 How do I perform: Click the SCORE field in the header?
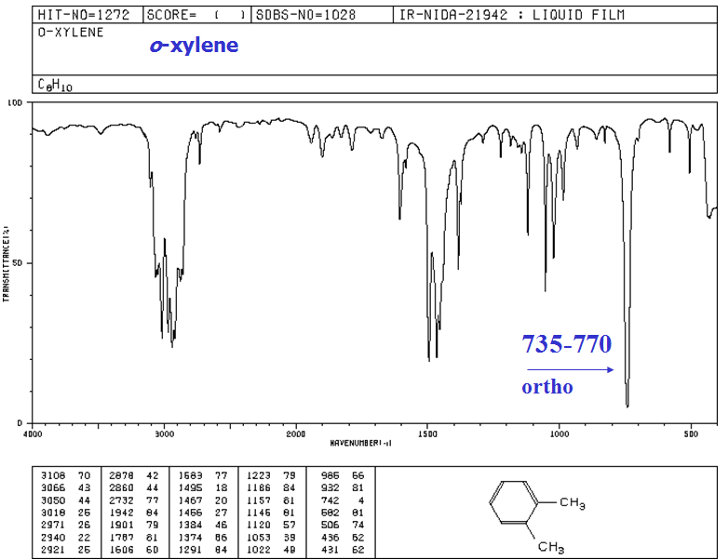(x=197, y=15)
